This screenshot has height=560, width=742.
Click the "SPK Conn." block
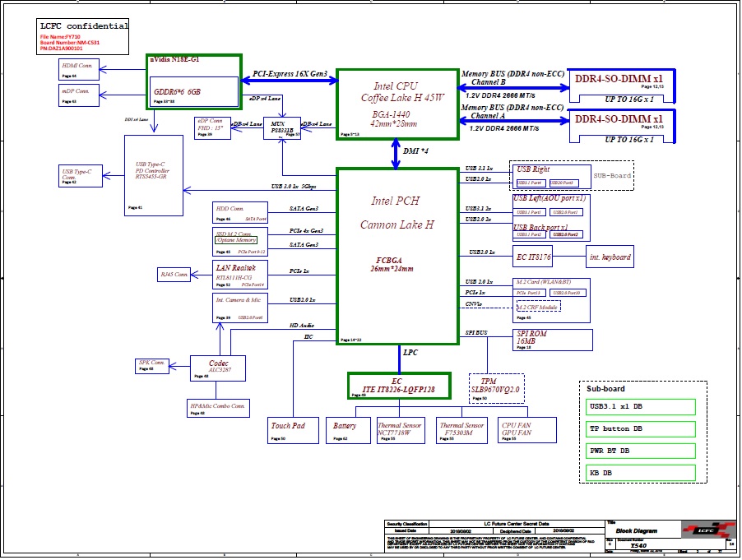[x=152, y=366]
